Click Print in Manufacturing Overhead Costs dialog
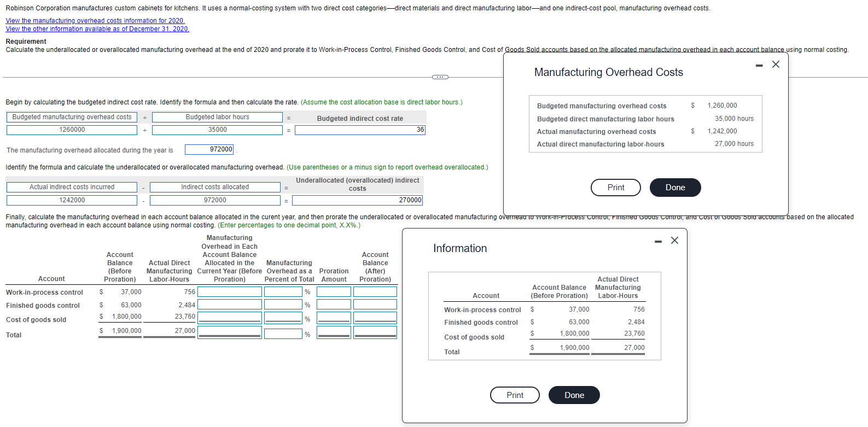This screenshot has width=868, height=427. pyautogui.click(x=616, y=188)
